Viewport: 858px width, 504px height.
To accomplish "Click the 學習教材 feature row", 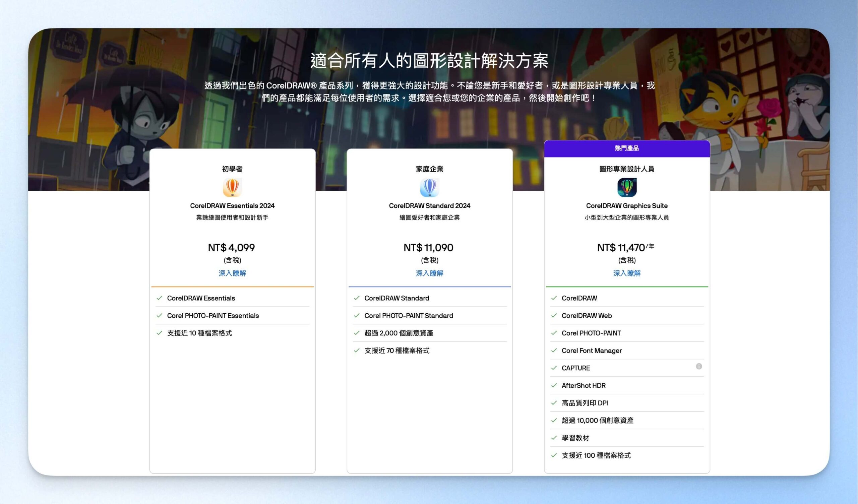I will point(627,438).
